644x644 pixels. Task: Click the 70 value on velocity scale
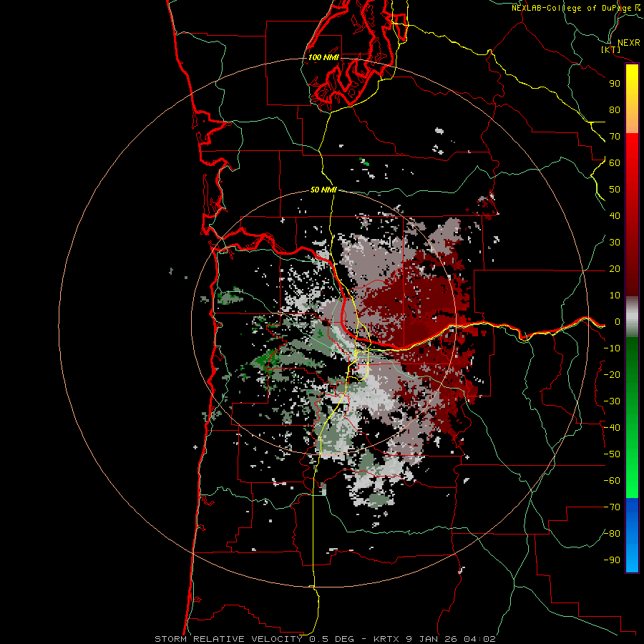coord(615,137)
